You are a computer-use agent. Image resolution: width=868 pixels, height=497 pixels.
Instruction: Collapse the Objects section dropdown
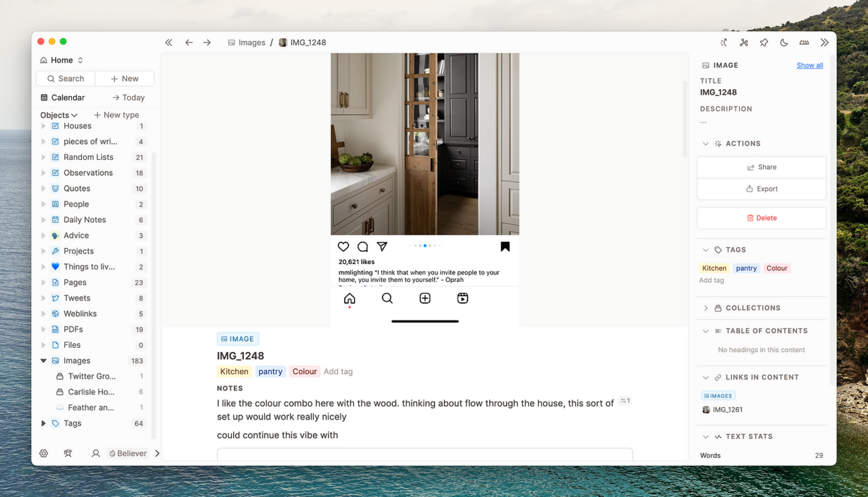[59, 115]
